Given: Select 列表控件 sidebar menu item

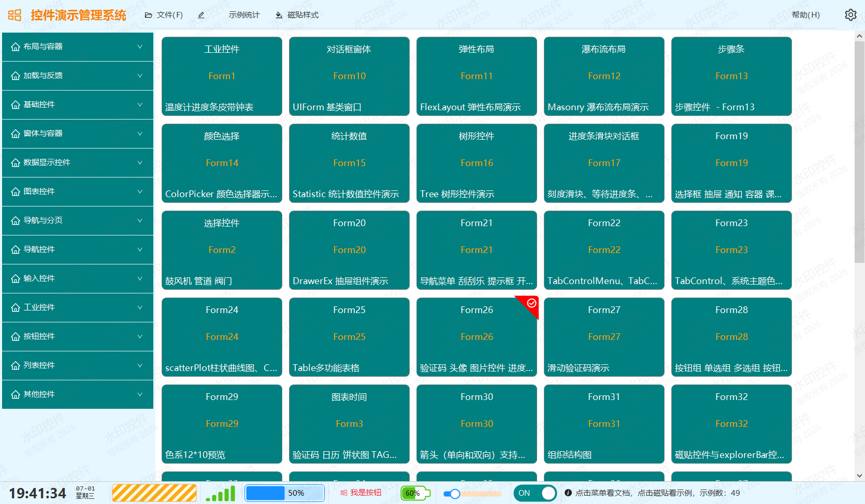Looking at the screenshot, I should click(78, 365).
